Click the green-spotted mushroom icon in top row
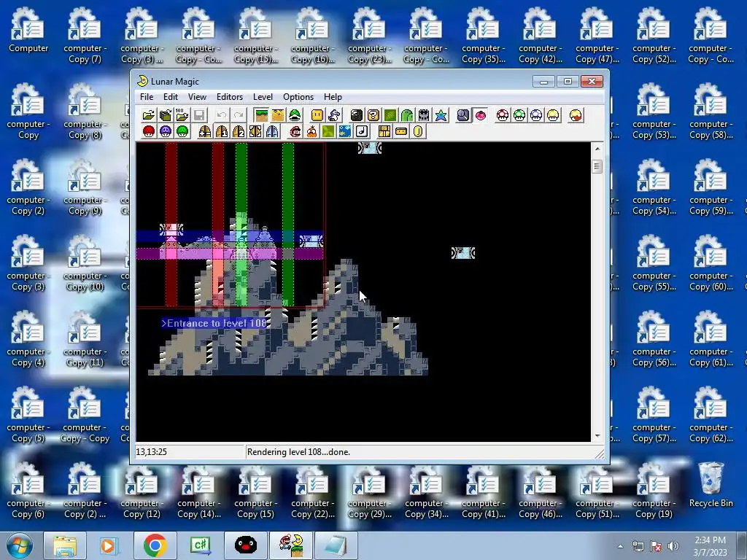 [x=519, y=115]
